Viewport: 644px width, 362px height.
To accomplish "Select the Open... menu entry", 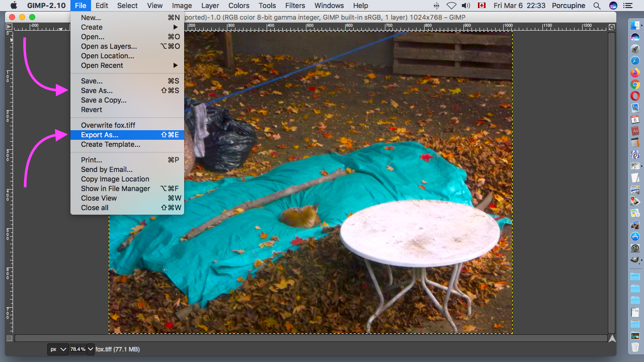I will pos(127,37).
